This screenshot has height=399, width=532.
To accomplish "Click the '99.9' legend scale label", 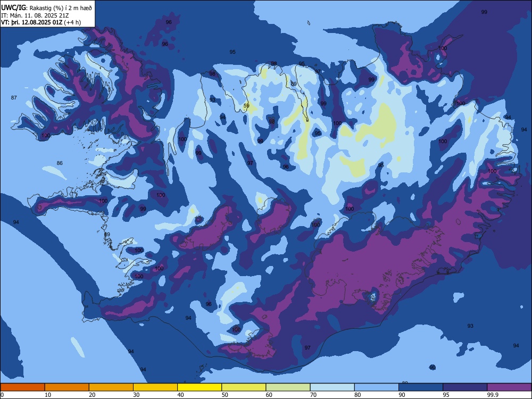I will [x=492, y=395].
